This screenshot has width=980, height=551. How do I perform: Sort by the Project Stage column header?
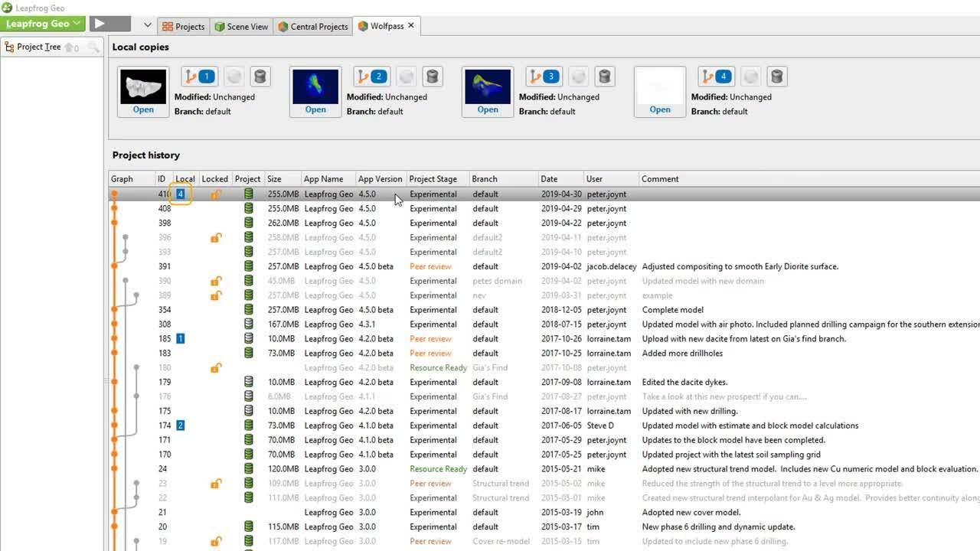click(437, 179)
